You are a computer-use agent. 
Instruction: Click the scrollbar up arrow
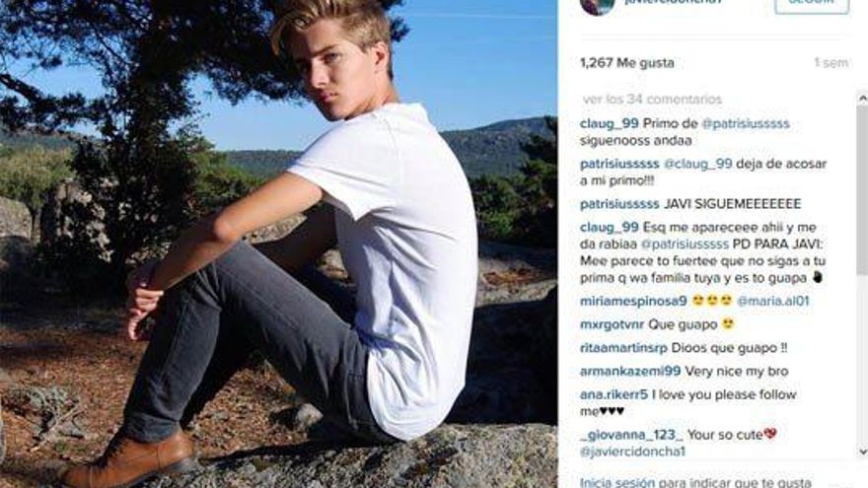point(862,99)
